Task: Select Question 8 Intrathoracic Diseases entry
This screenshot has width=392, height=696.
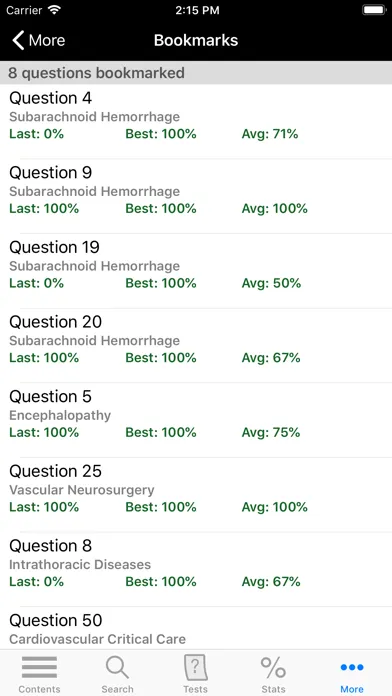Action: coord(196,569)
